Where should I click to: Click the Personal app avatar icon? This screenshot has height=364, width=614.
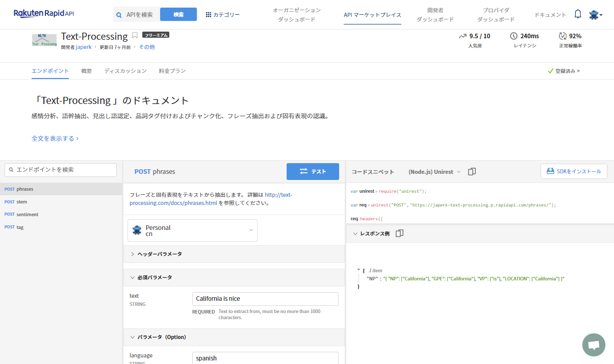click(x=137, y=230)
